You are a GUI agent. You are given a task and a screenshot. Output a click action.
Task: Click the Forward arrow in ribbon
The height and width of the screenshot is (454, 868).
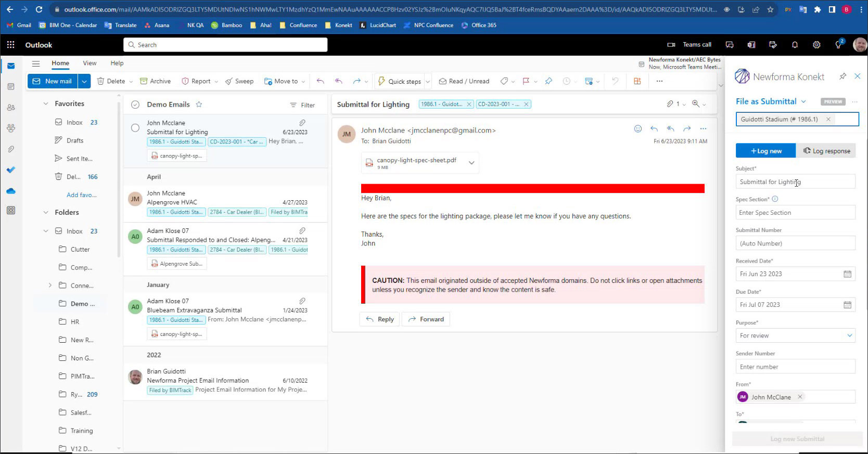[356, 81]
